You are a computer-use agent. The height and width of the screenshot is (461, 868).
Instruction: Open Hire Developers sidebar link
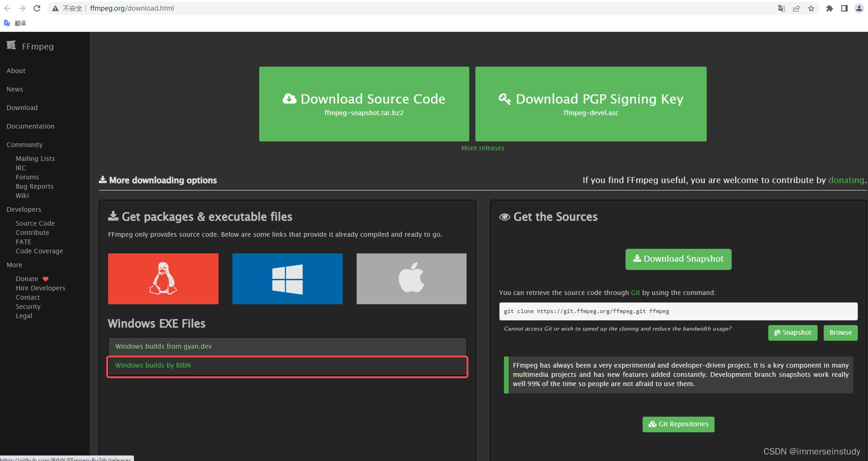[41, 288]
